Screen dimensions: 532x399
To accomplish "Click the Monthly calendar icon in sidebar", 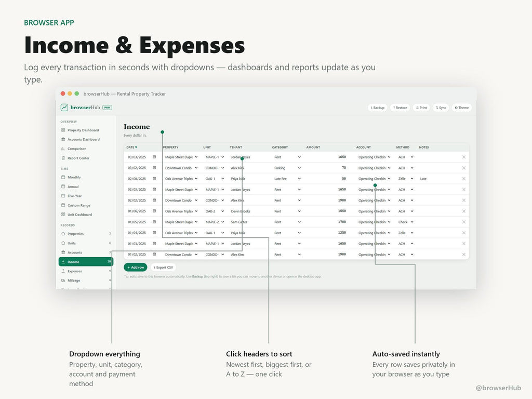I will pyautogui.click(x=63, y=177).
